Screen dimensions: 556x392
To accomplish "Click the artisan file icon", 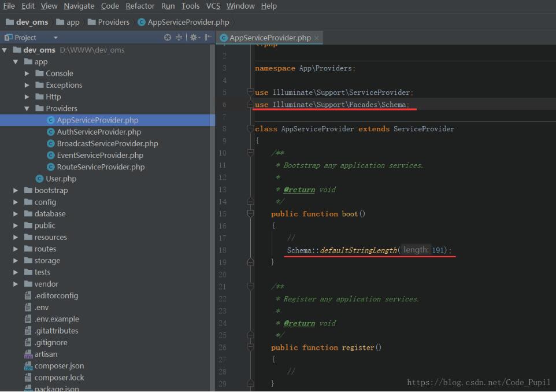I will (x=28, y=354).
